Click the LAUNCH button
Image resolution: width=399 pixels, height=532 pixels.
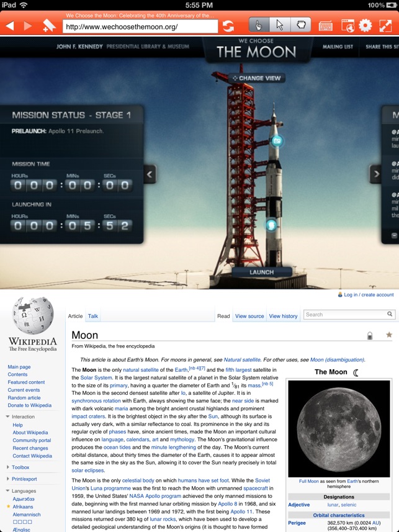click(x=262, y=272)
